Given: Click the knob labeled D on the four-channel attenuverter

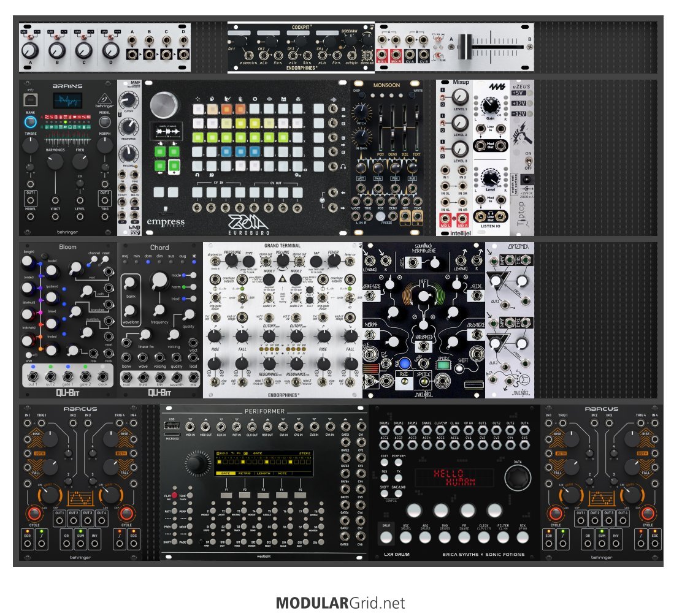Looking at the screenshot, I should click(x=110, y=51).
